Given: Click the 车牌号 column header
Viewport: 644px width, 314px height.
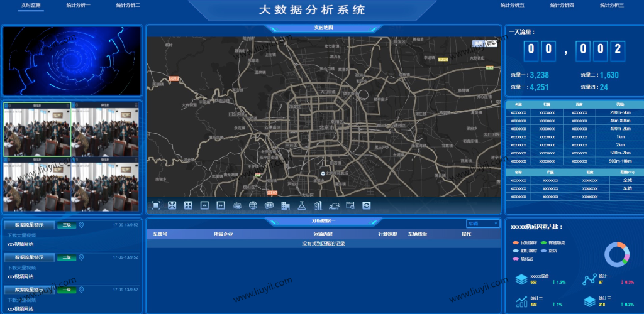Looking at the screenshot, I should coord(160,234).
